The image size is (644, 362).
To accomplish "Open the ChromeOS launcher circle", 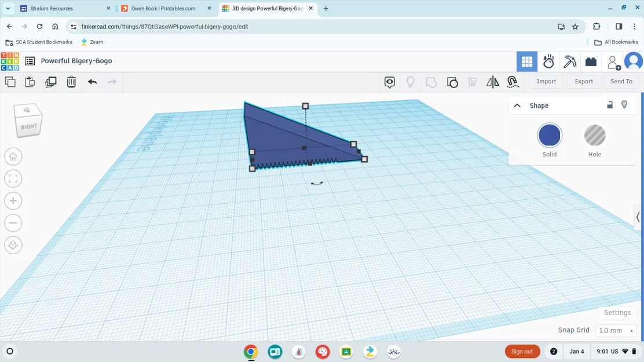I will coord(10,352).
